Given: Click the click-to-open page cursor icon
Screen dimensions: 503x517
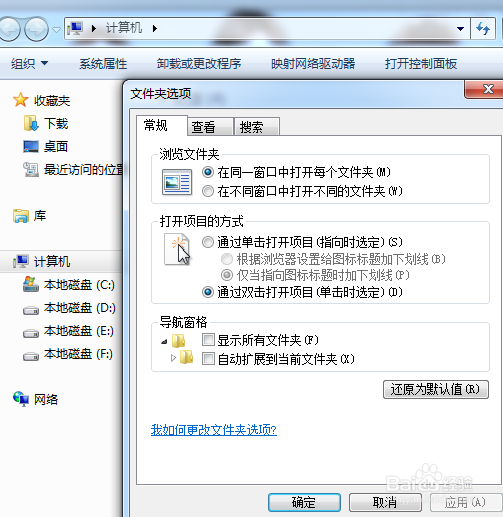Looking at the screenshot, I should (x=177, y=249).
